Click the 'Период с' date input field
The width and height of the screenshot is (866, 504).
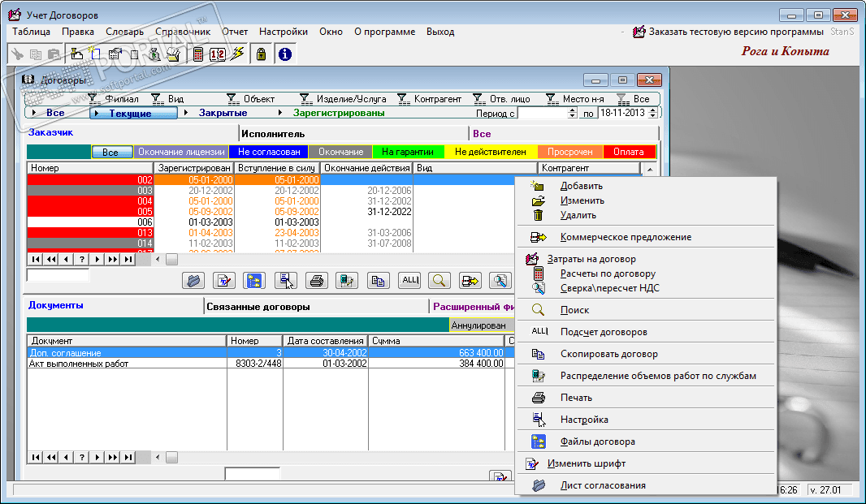[540, 114]
